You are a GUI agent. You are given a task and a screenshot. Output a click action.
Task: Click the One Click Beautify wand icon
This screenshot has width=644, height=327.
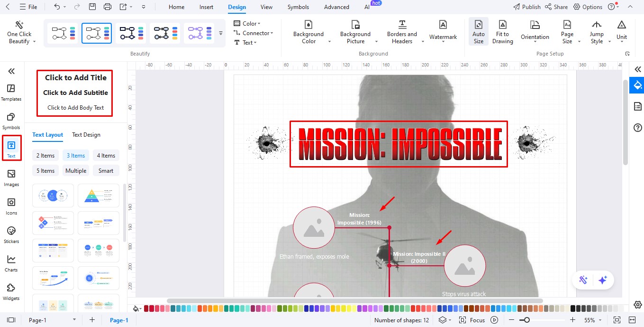(x=19, y=25)
